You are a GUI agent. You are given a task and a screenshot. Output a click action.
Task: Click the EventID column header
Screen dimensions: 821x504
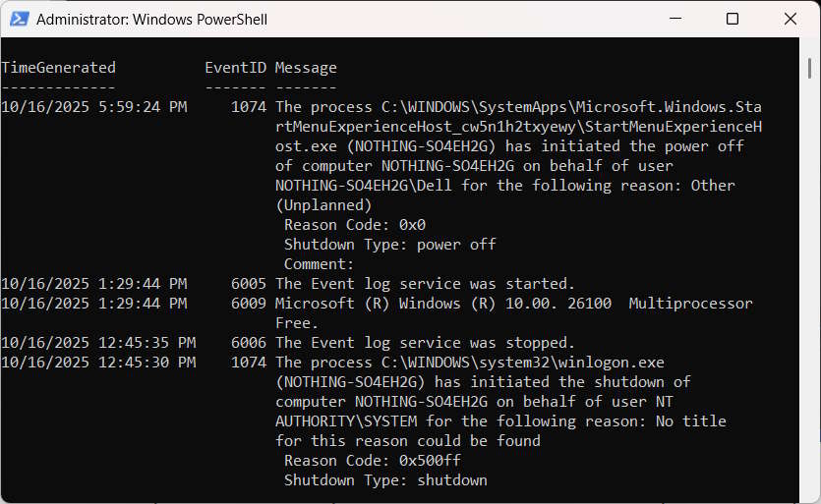[235, 68]
